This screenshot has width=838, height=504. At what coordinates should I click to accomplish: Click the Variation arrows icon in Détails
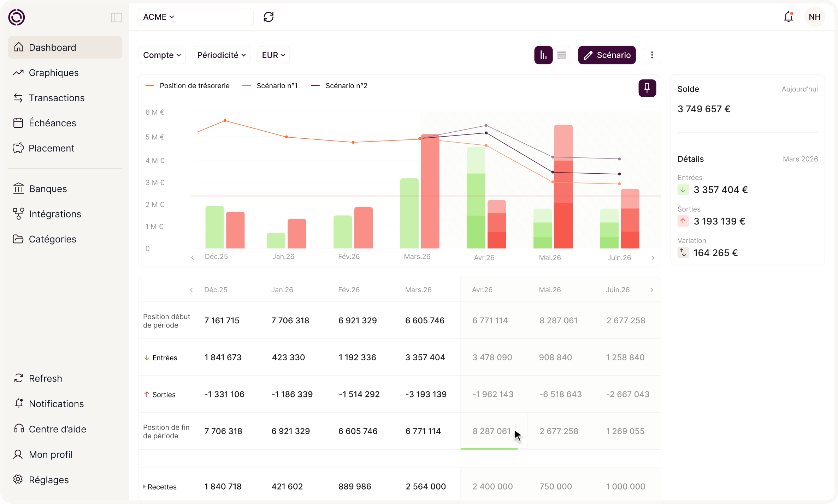click(683, 253)
